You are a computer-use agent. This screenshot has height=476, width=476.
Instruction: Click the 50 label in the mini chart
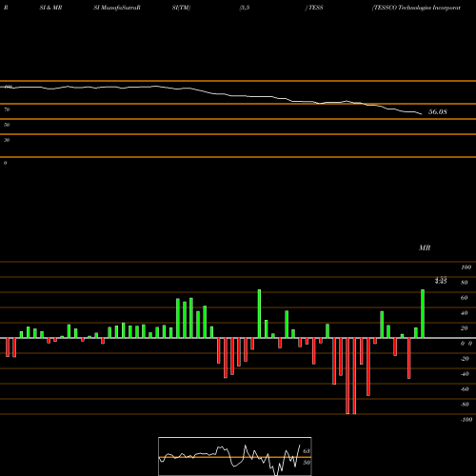307,463
